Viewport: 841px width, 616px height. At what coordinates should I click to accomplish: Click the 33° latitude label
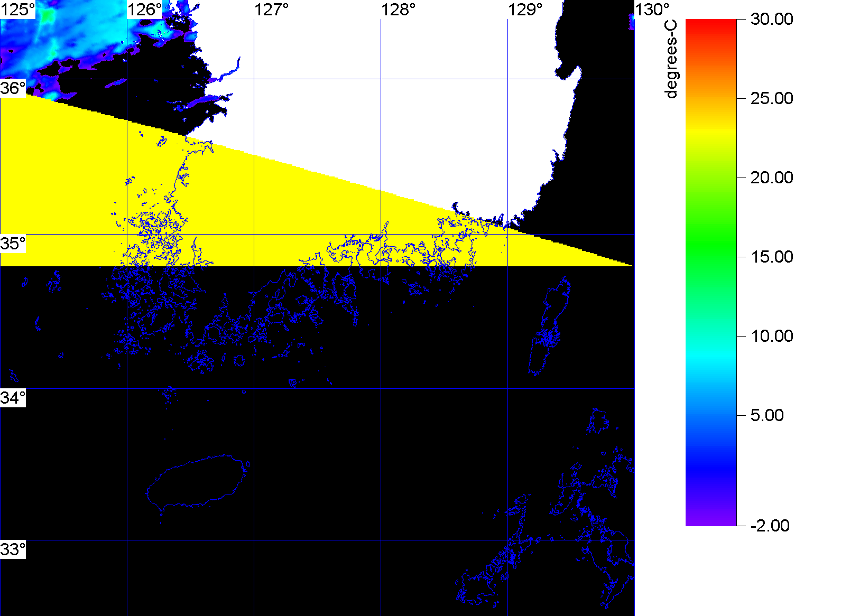tap(13, 549)
